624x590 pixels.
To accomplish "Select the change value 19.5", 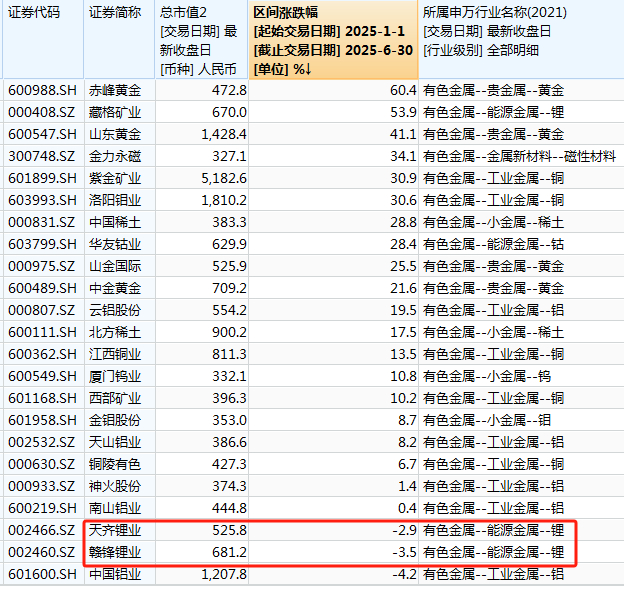I will click(x=403, y=310).
